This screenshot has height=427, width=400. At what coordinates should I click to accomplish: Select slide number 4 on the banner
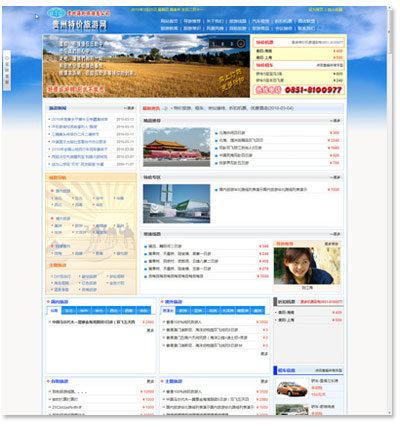(241, 44)
